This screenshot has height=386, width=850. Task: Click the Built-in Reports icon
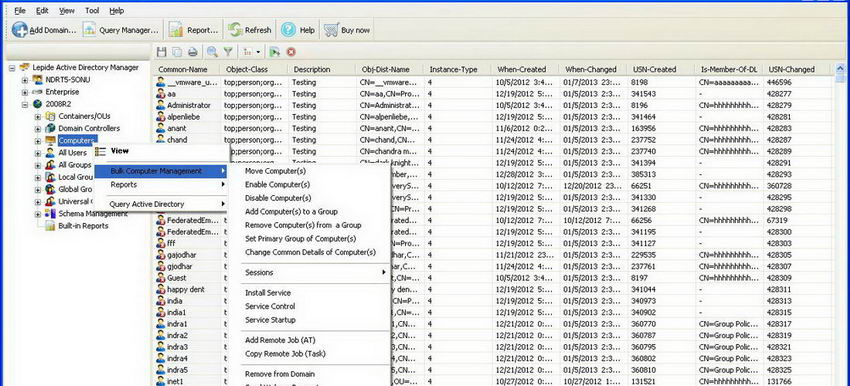[x=50, y=226]
